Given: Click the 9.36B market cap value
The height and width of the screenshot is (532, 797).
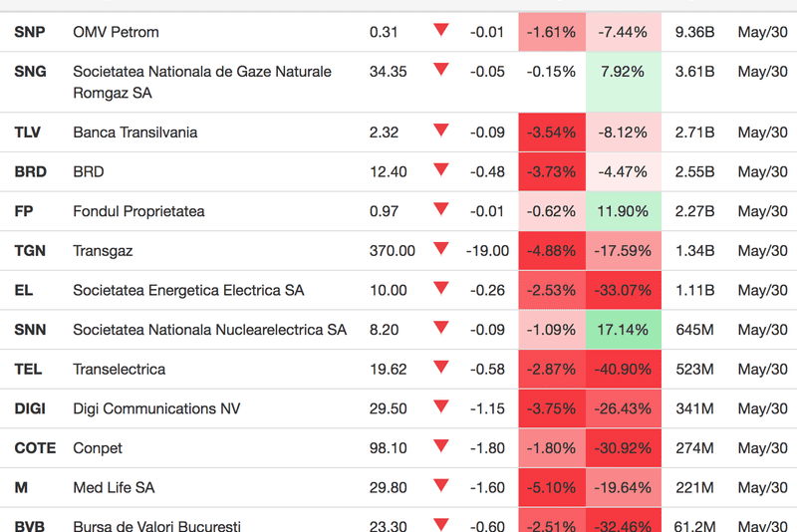Looking at the screenshot, I should pyautogui.click(x=694, y=32).
